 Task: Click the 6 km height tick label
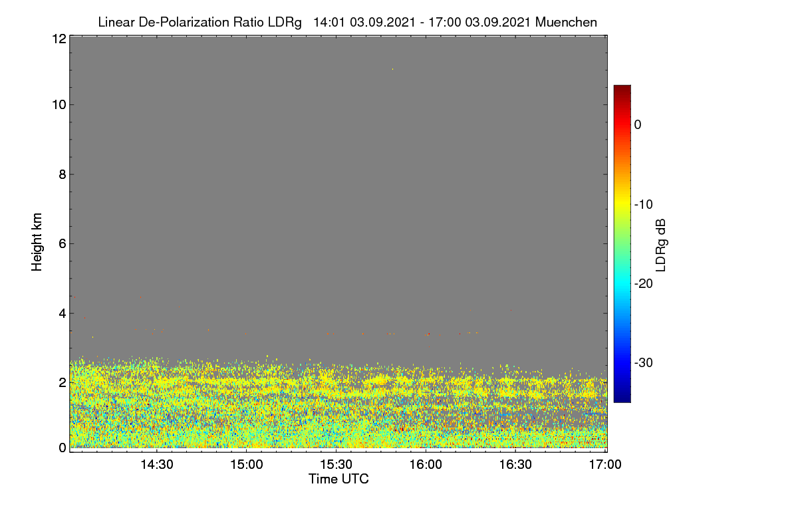point(61,243)
